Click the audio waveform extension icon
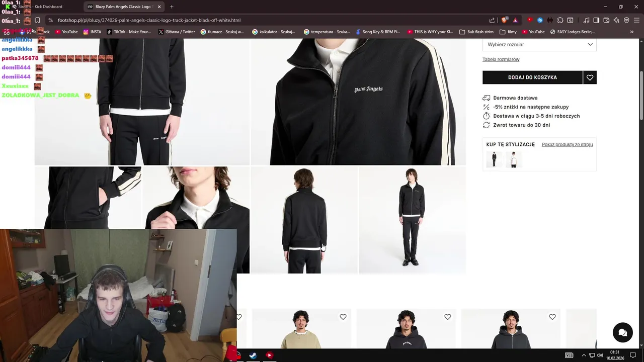The width and height of the screenshot is (644, 362). 550,20
